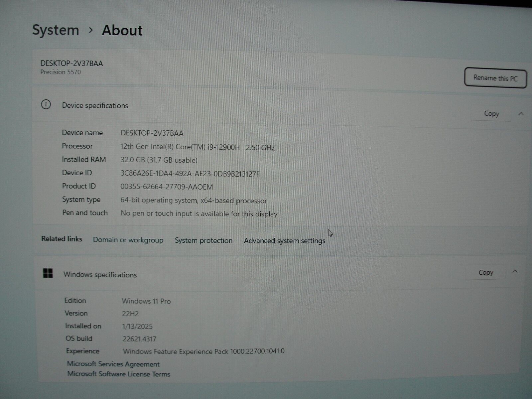Click the Windows logo icon beside Windows specifications

click(48, 273)
